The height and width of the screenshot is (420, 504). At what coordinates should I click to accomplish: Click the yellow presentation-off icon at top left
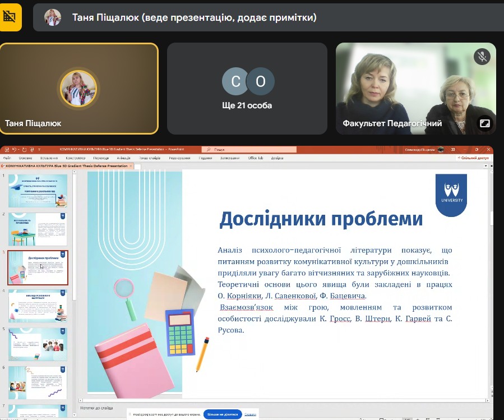point(11,17)
